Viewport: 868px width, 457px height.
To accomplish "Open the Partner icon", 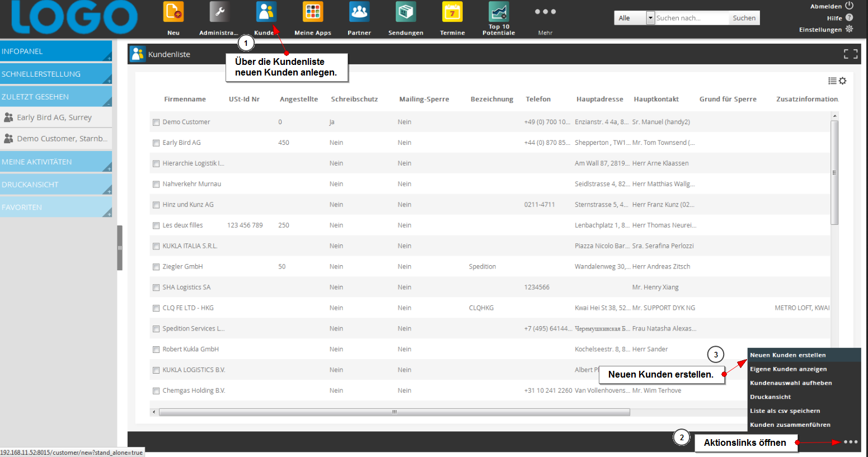I will point(359,12).
